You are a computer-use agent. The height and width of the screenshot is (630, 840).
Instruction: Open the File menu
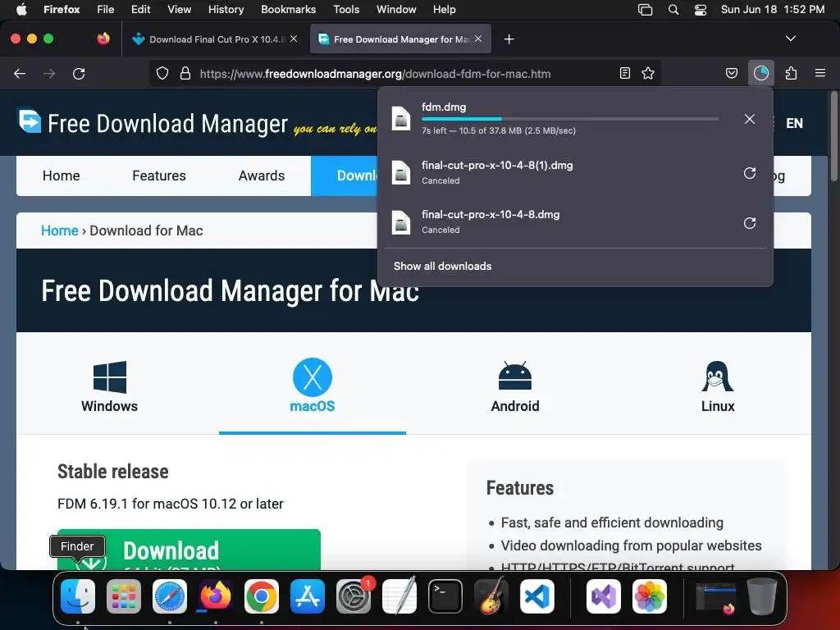click(105, 10)
